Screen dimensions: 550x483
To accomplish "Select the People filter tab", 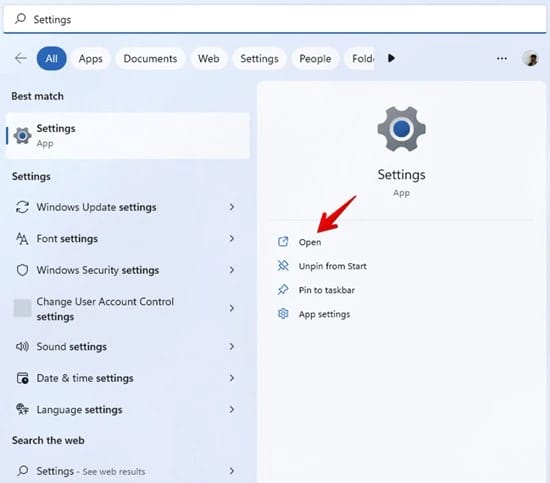I will click(x=315, y=59).
